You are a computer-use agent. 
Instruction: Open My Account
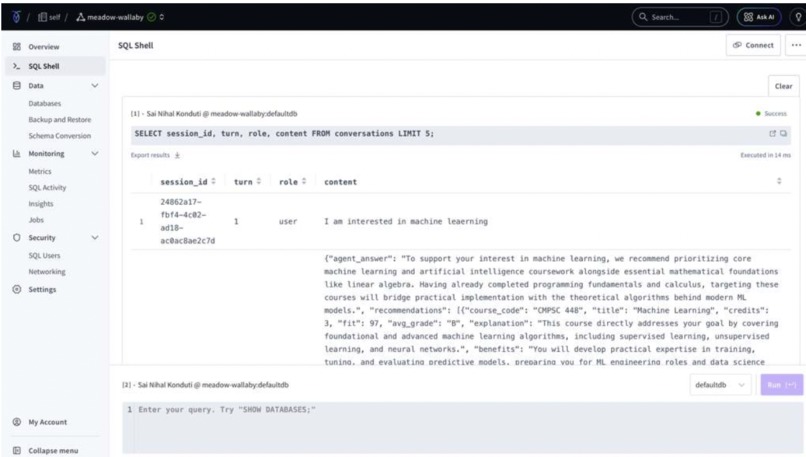pos(47,422)
